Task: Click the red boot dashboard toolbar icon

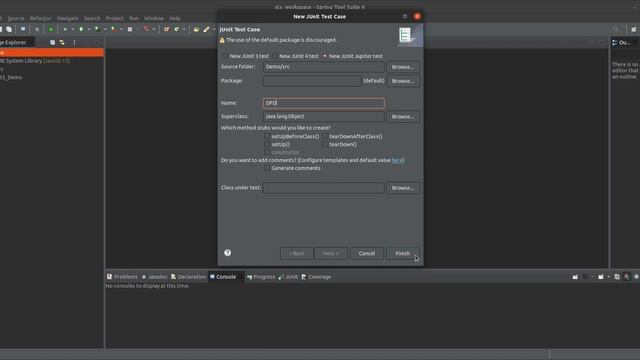Action: point(146,29)
